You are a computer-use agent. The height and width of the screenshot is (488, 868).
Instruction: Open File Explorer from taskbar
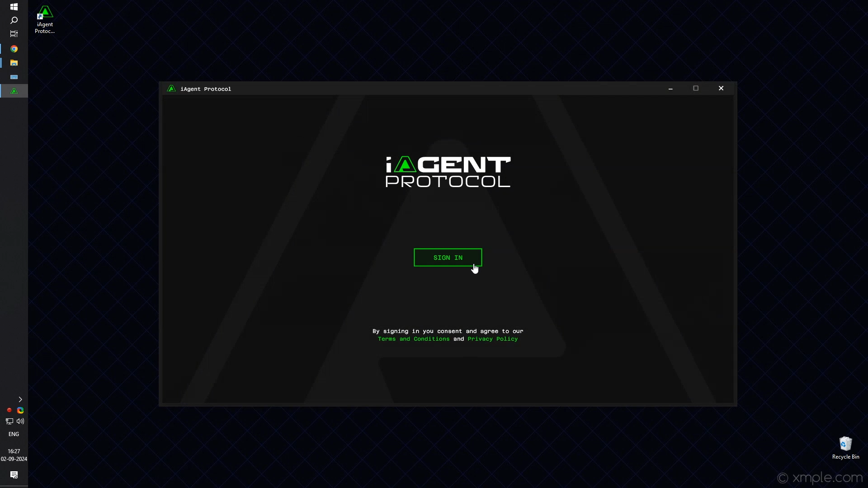[x=14, y=63]
